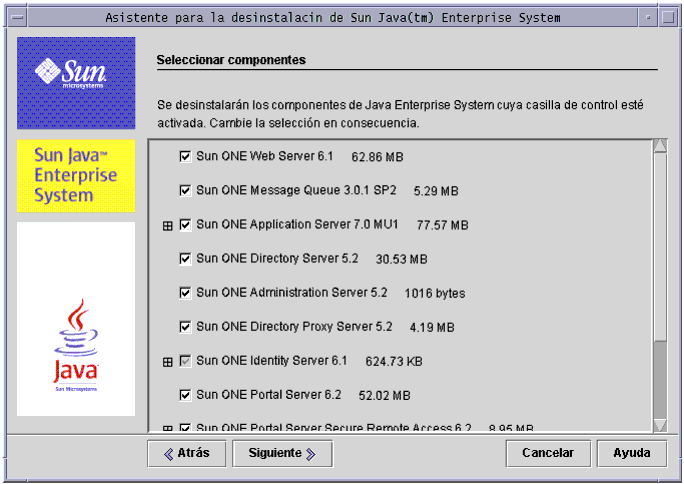Toggle Sun ONE Directory Server 5.2 checkbox

point(185,259)
